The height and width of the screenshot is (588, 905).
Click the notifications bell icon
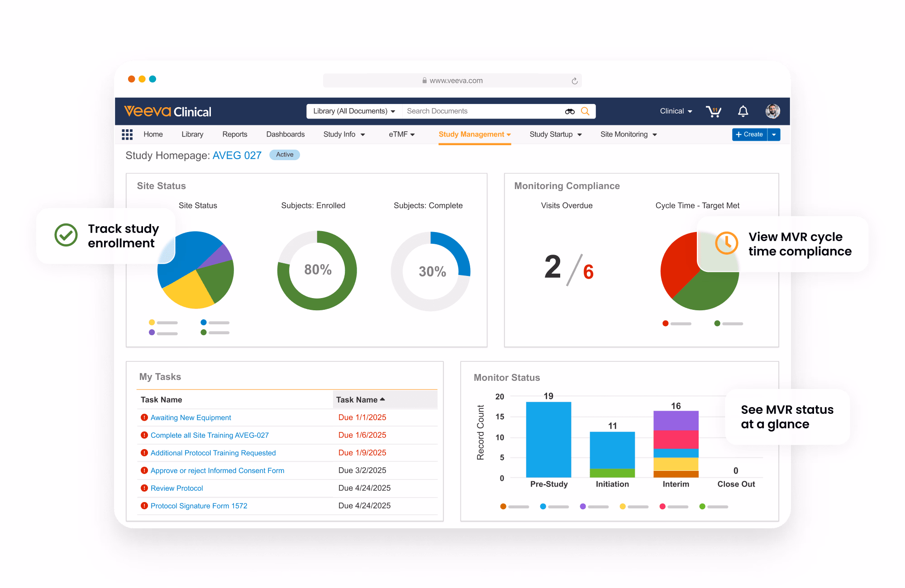743,111
